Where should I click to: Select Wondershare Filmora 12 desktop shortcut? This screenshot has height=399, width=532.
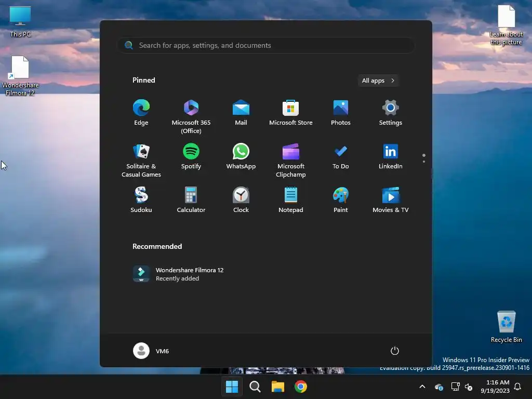pos(20,76)
